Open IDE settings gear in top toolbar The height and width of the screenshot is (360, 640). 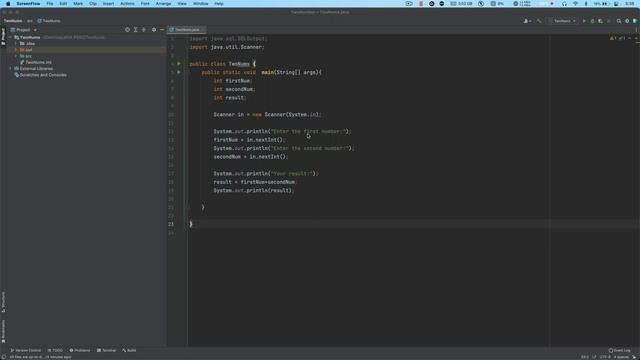click(627, 21)
